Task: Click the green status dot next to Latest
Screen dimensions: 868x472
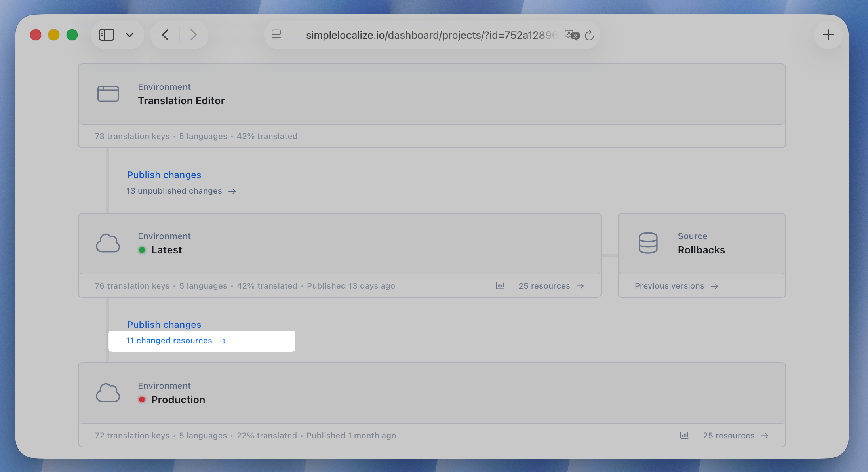Action: coord(142,250)
